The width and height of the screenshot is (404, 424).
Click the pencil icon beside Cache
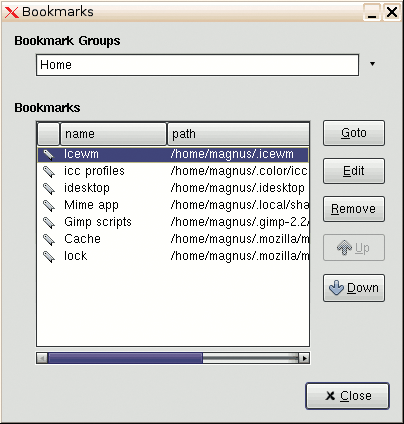[x=49, y=239]
